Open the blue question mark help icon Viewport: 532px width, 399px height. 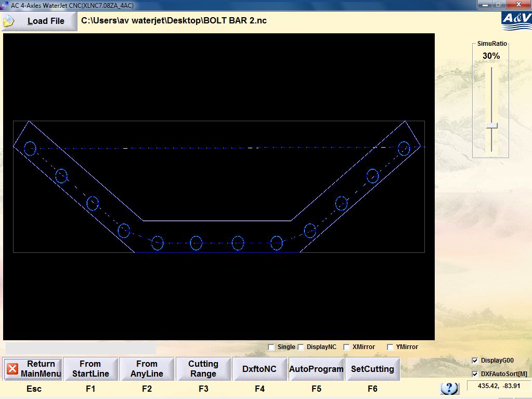(x=449, y=388)
